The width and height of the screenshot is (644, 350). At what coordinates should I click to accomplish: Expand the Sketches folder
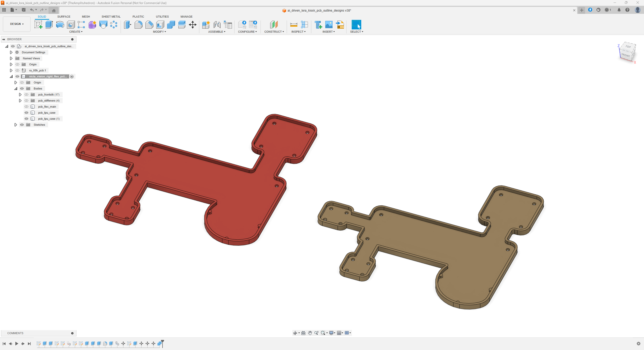tap(16, 125)
